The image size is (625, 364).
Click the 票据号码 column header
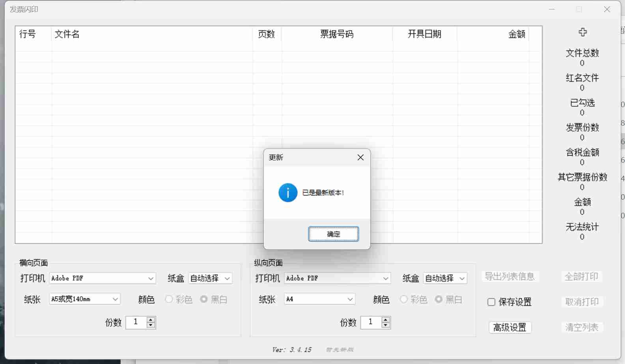(x=337, y=34)
